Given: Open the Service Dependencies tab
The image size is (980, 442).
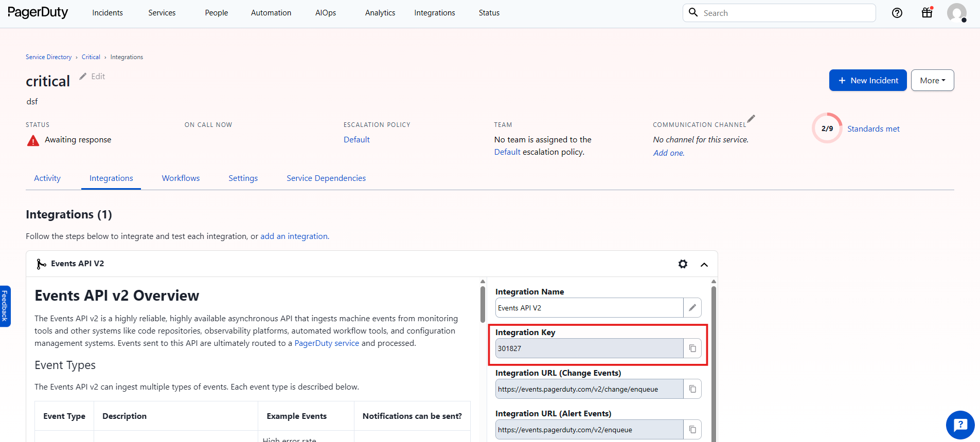Looking at the screenshot, I should tap(326, 178).
